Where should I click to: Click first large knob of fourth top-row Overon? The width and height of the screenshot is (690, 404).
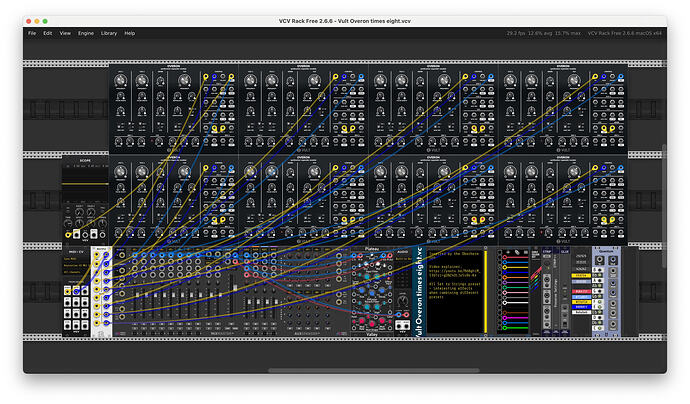tap(510, 81)
